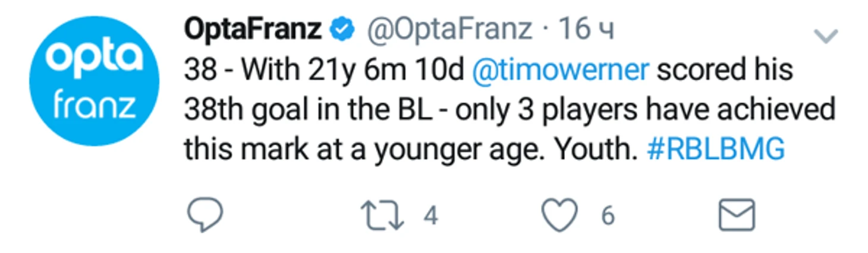The width and height of the screenshot is (868, 253).
Task: Open the @OptaFranz handle
Action: (449, 30)
